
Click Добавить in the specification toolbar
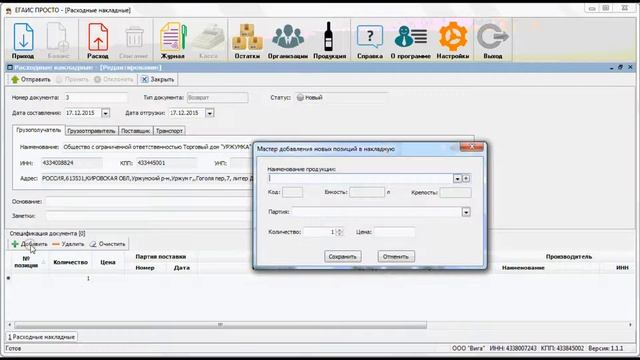tap(29, 244)
